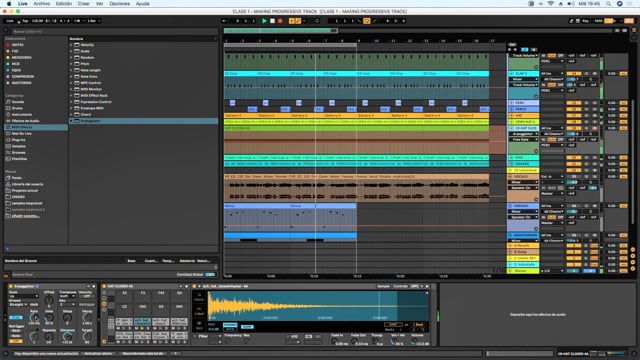Toggle the metronome button
Image resolution: width=640 pixels, height=360 pixels.
[x=78, y=21]
